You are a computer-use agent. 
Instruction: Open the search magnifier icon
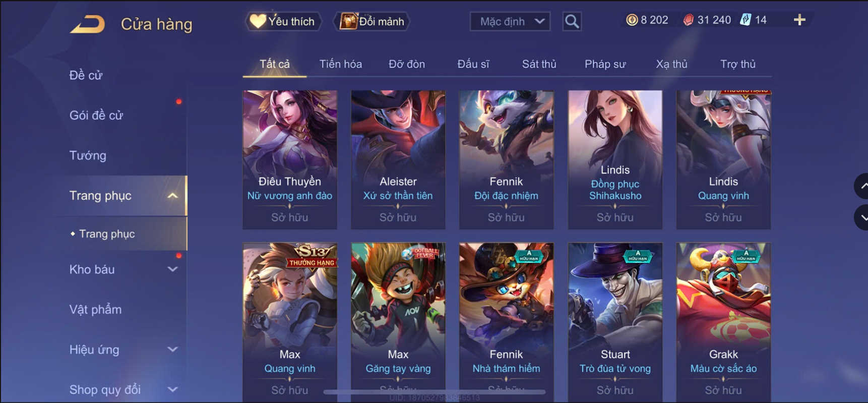pos(572,21)
